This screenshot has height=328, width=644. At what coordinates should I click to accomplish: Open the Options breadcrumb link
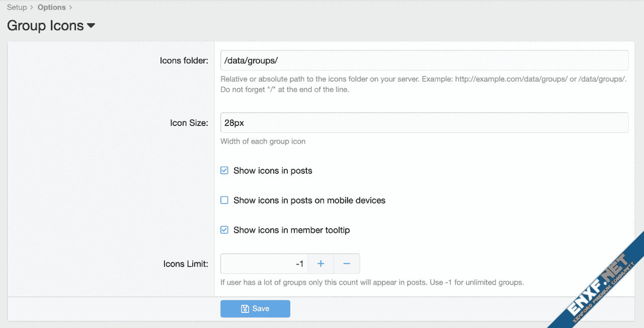click(x=51, y=8)
